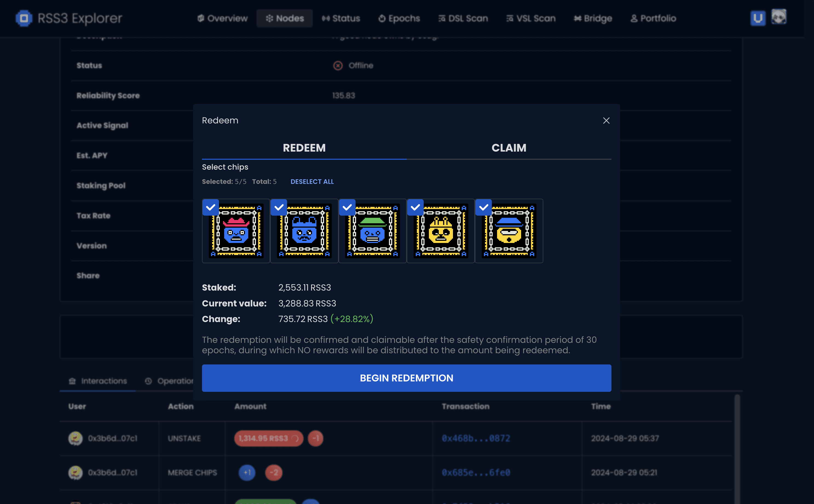Switch to the CLAIM tab
Image resolution: width=814 pixels, height=504 pixels.
point(509,148)
